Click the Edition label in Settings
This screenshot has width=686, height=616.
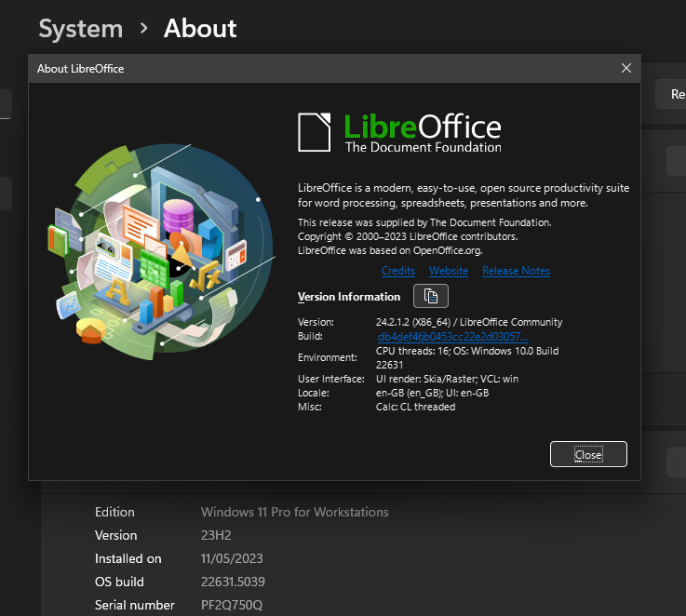tap(114, 513)
